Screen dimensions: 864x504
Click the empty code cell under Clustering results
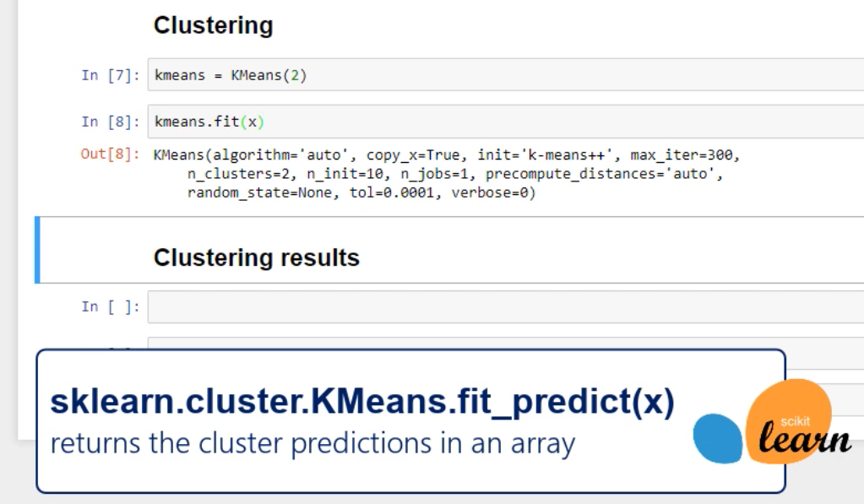click(507, 306)
